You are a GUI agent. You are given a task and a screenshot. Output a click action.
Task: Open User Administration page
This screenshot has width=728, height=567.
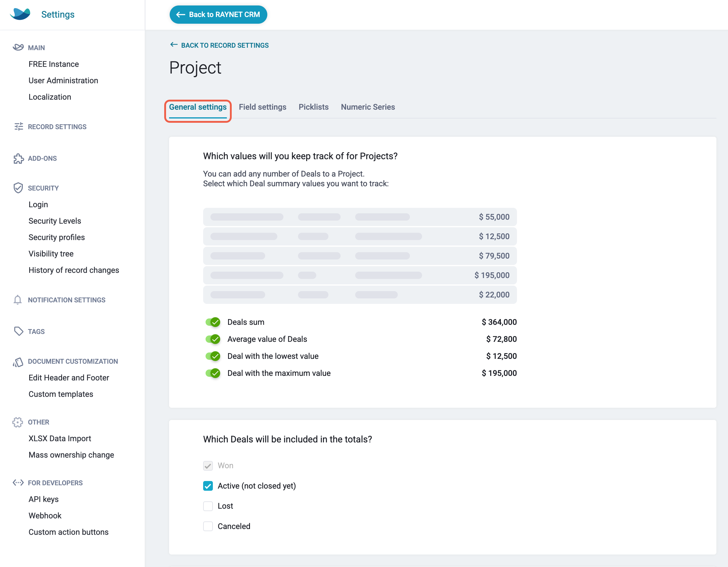pyautogui.click(x=63, y=81)
